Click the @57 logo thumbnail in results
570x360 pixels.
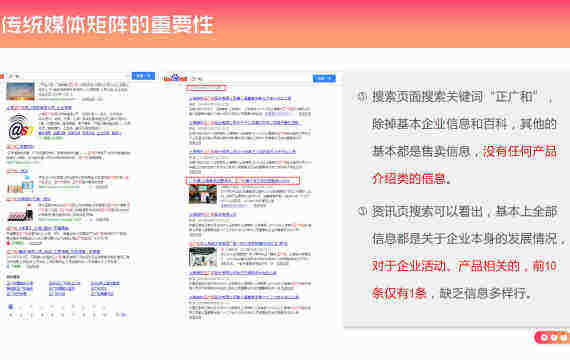(20, 127)
